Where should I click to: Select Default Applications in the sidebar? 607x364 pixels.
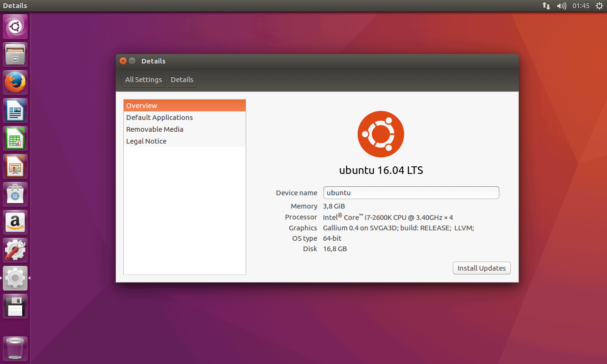click(159, 117)
